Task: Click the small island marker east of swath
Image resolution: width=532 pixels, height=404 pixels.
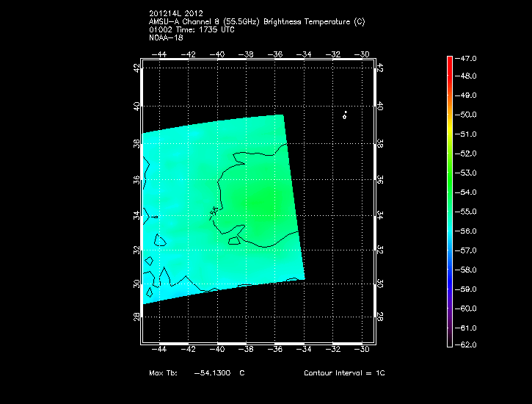Action: 344,115
